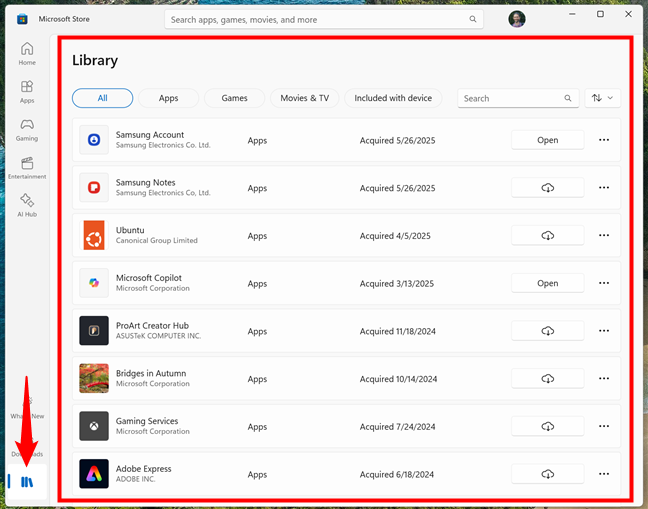Open Entertainment section in sidebar
The width and height of the screenshot is (648, 509).
(x=27, y=168)
